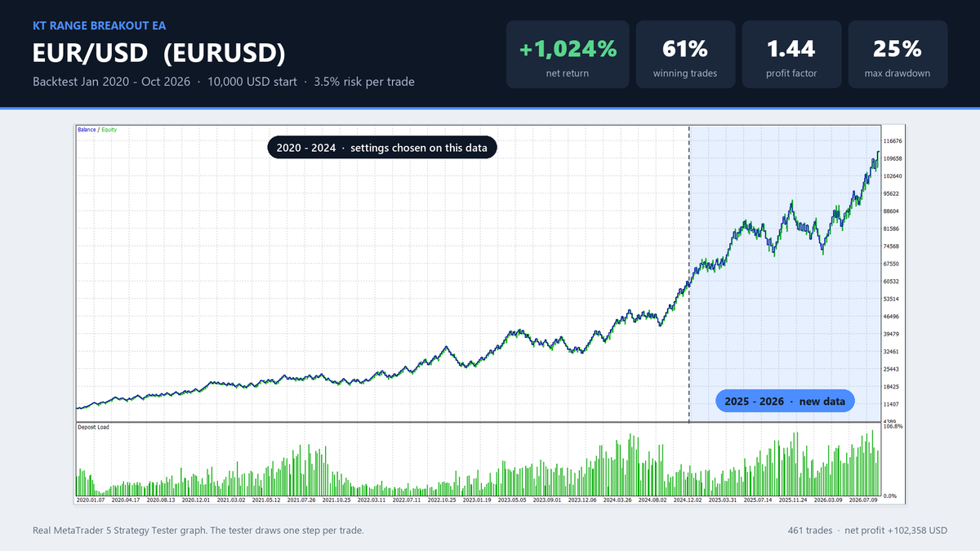Click the 2023.01.19 date label
Viewport: 980px width, 551px height.
[x=478, y=500]
